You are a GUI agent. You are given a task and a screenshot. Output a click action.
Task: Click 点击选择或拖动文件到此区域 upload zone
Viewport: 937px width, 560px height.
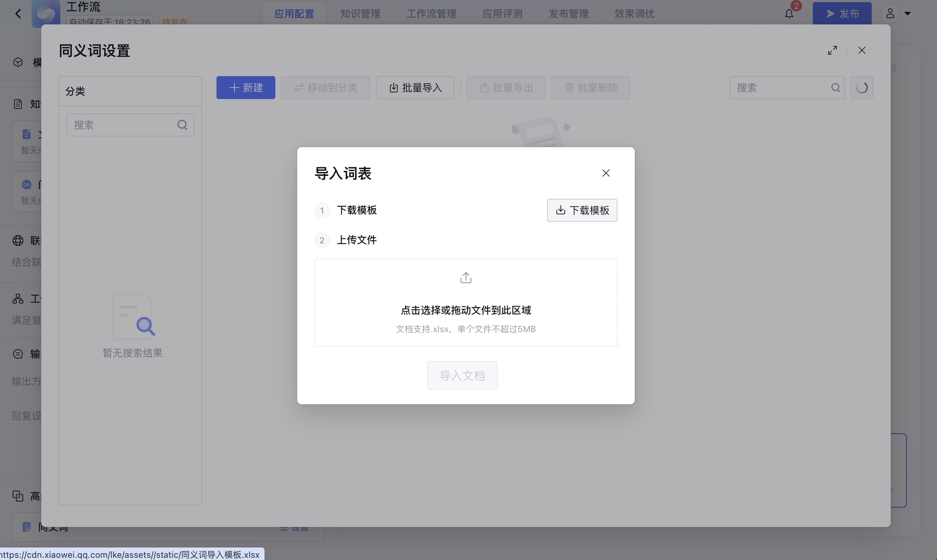465,310
